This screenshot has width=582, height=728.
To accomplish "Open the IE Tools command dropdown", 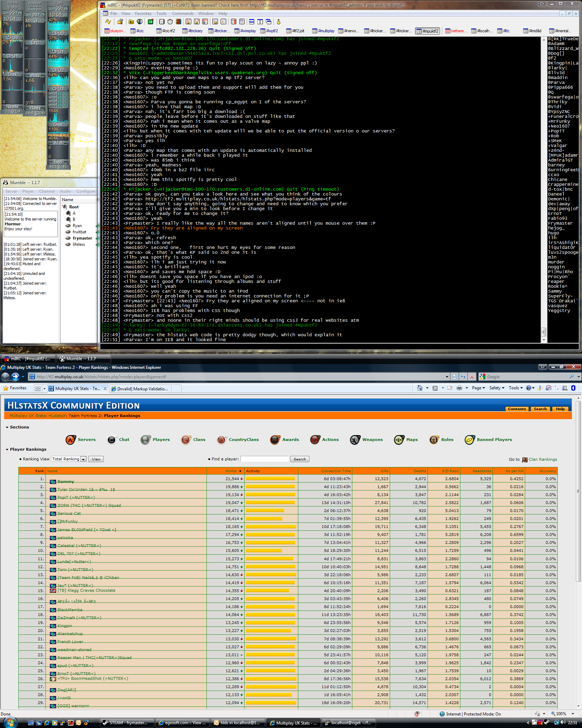I will click(x=515, y=388).
